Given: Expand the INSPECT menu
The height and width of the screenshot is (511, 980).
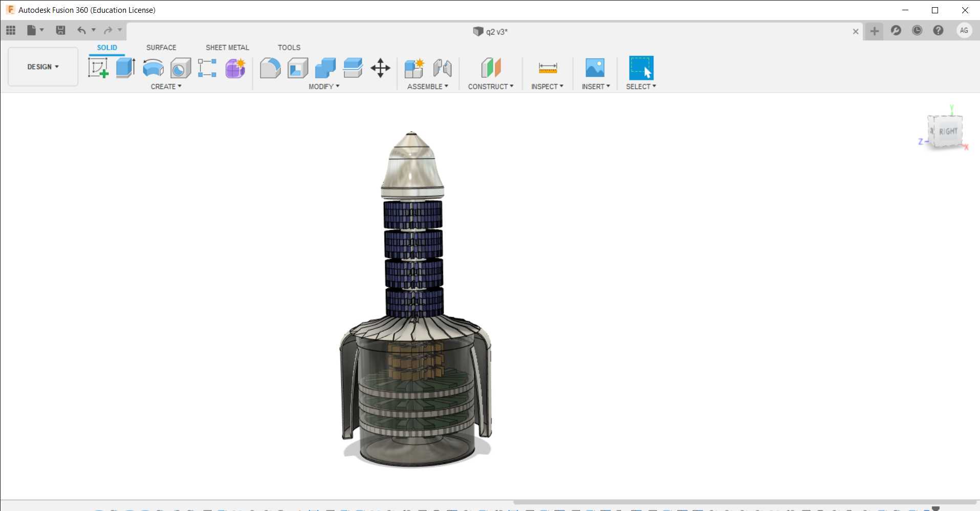Looking at the screenshot, I should (547, 87).
